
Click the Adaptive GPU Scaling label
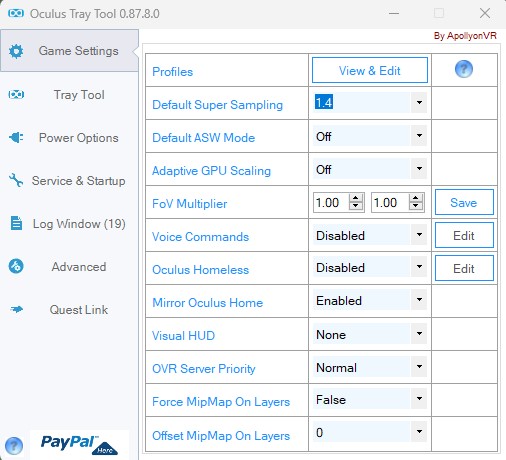pos(211,171)
